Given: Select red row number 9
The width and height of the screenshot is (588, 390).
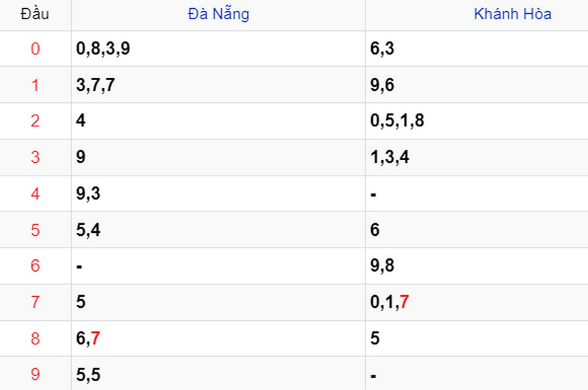Looking at the screenshot, I should (x=35, y=375).
